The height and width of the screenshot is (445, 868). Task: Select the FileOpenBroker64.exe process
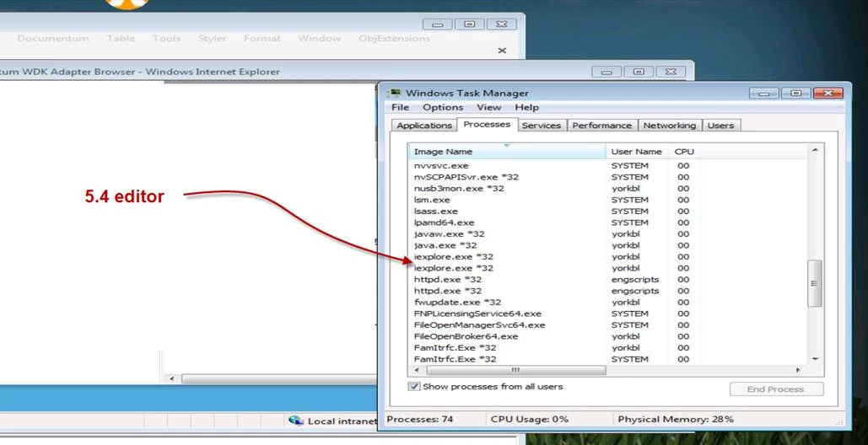tap(608, 336)
